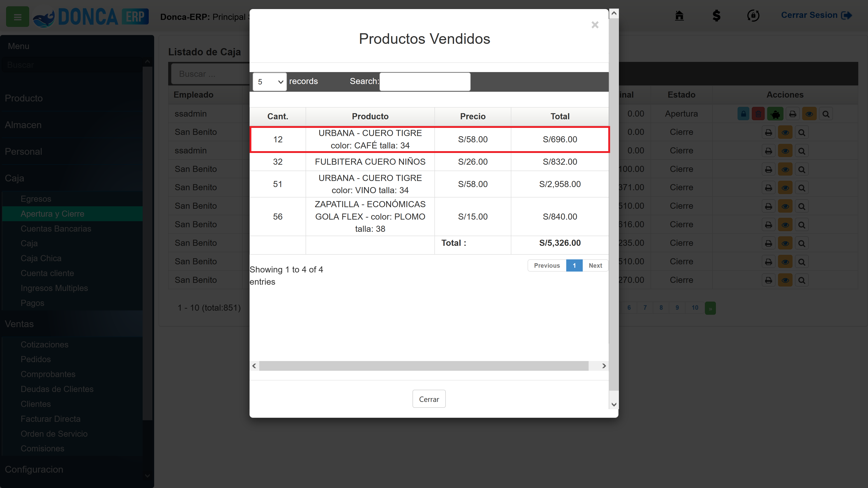Viewport: 868px width, 488px height.
Task: Click the red trash icon in Apertura row
Action: pyautogui.click(x=758, y=114)
